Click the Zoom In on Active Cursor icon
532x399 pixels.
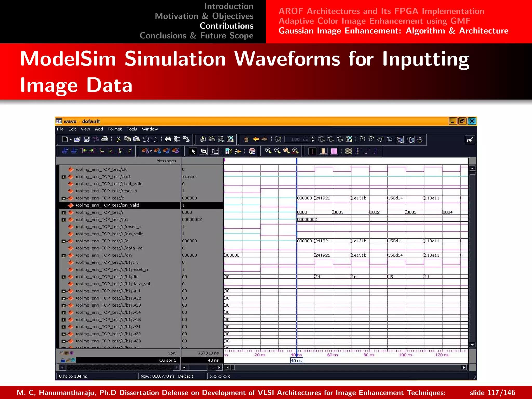(x=295, y=151)
